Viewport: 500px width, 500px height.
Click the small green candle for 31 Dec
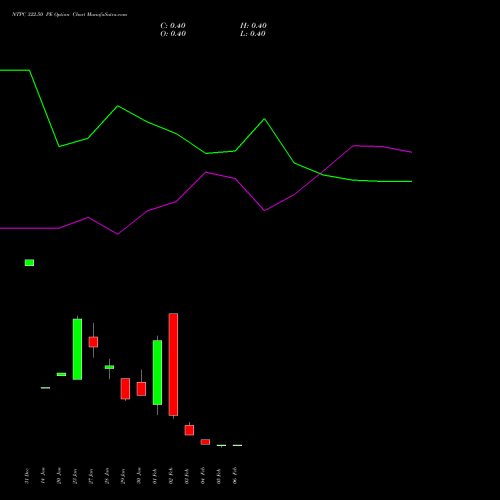pos(29,263)
